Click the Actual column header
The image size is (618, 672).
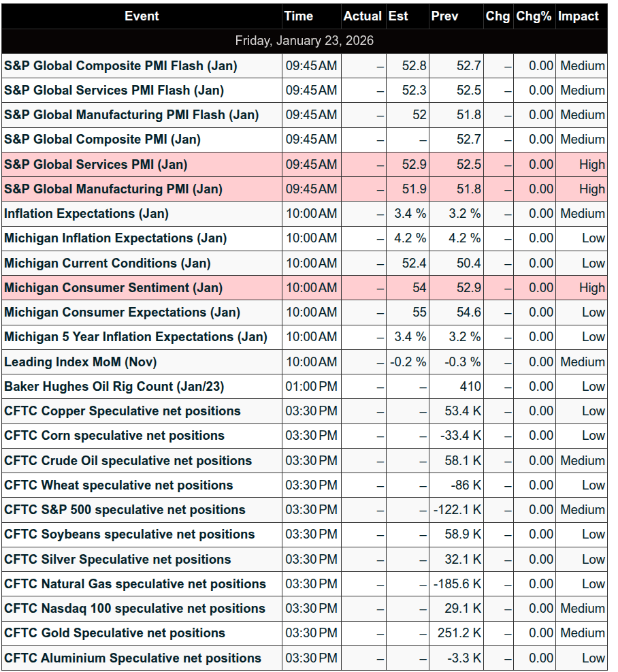point(363,16)
